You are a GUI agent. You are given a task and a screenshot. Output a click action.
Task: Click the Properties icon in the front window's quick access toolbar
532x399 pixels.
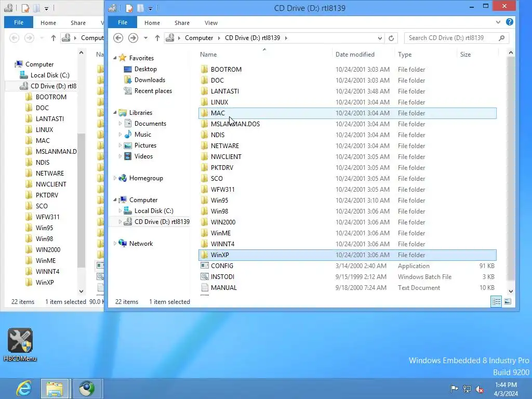click(129, 8)
